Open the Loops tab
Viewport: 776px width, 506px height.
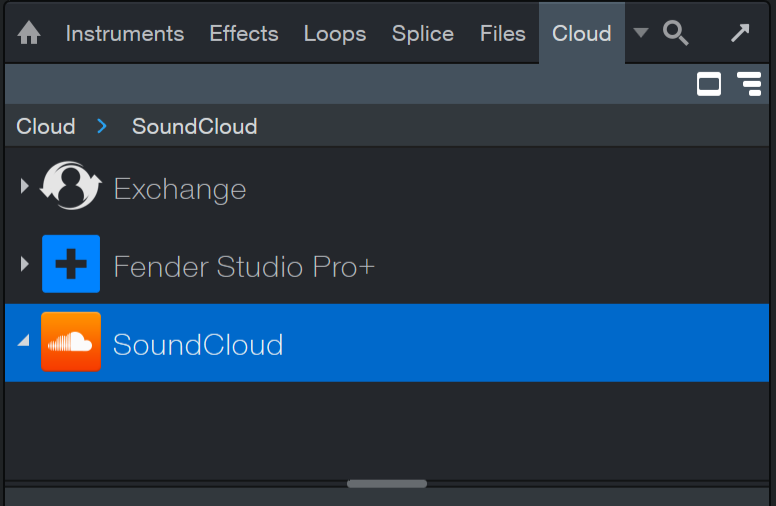click(x=335, y=34)
